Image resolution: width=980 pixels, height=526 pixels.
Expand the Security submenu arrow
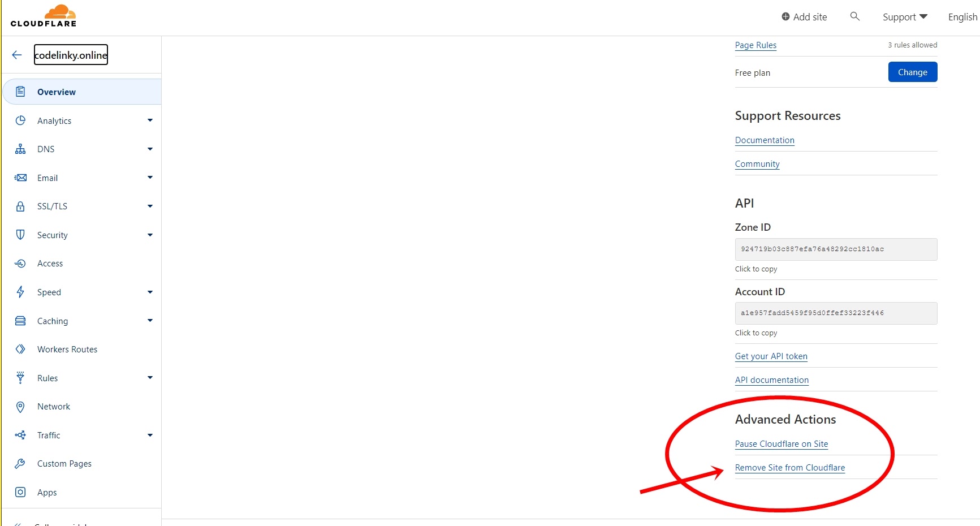tap(150, 235)
